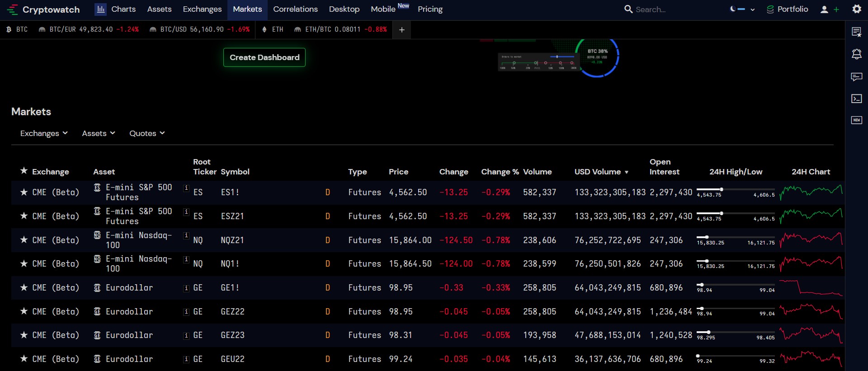Click info icon for NQZ21 row

point(186,235)
